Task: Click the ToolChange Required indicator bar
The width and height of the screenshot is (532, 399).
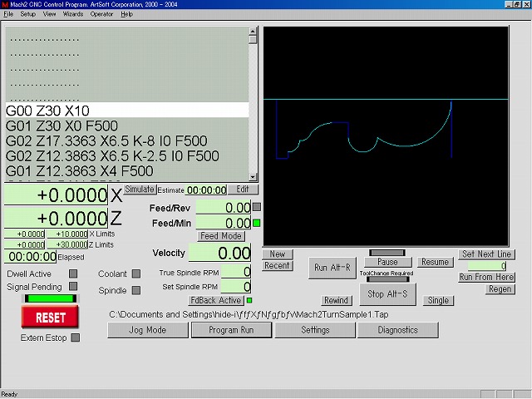Action: pyautogui.click(x=388, y=279)
